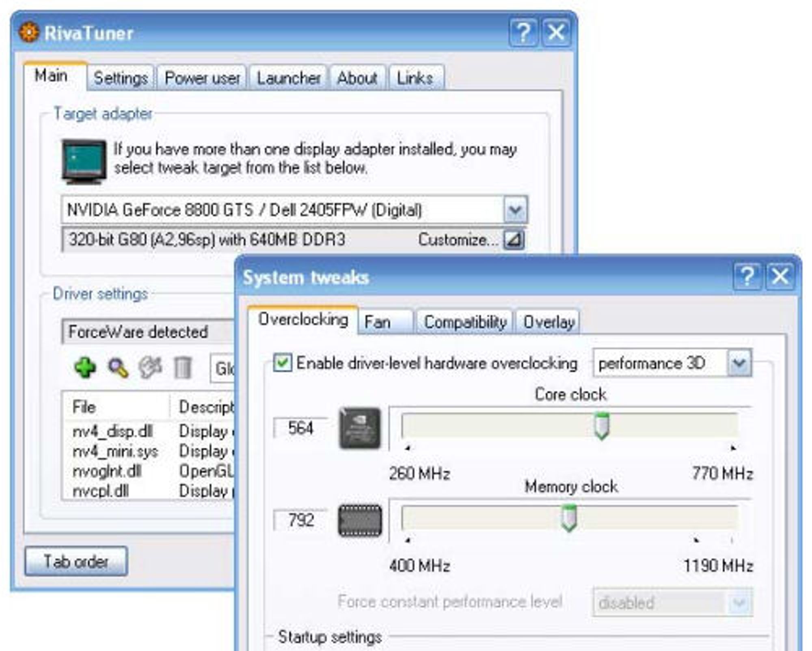Click the 400 MHz minimum memory label

pyautogui.click(x=420, y=566)
